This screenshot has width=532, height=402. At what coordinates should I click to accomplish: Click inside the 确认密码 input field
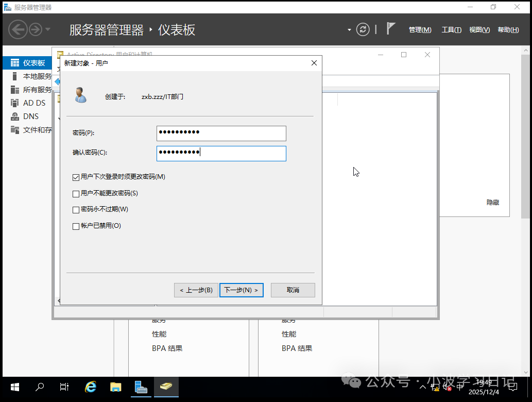221,153
